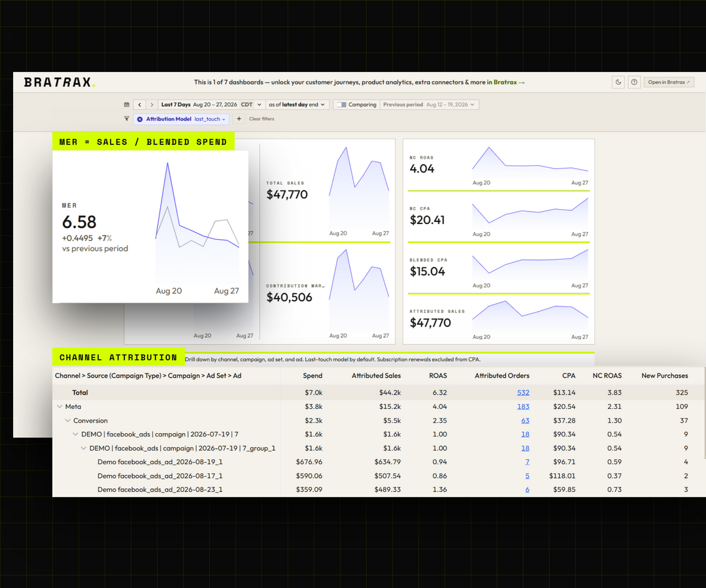Select the Demo facebook_ads_ad_2026-08-23_1 row

point(378,489)
